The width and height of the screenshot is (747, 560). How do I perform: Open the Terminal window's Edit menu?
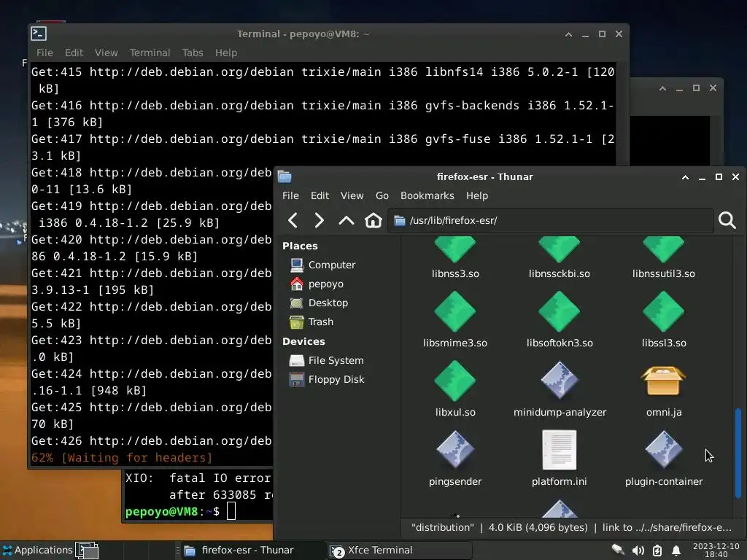click(x=74, y=52)
